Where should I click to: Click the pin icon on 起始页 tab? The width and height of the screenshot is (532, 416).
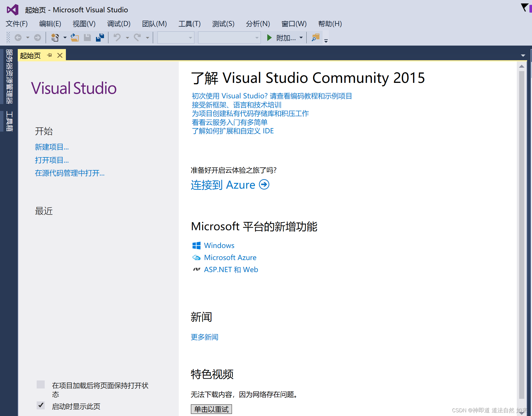click(x=50, y=55)
